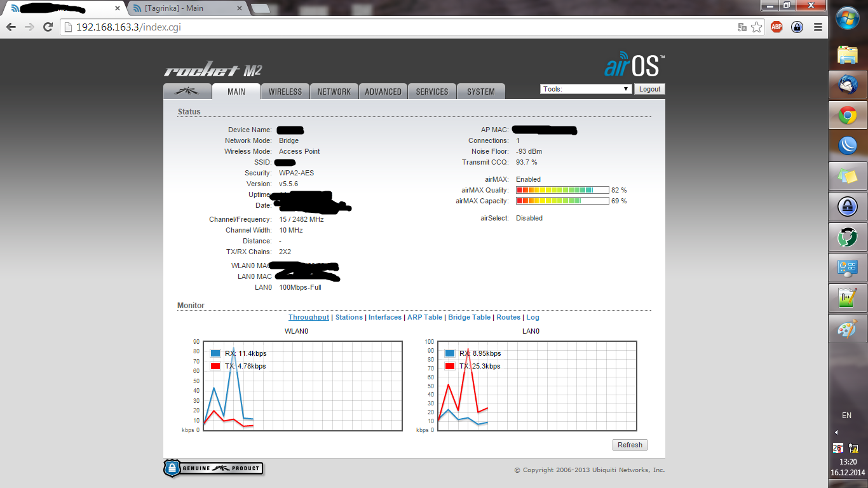
Task: Click the Transmit CCQ value 93.7 %
Action: [x=527, y=162]
